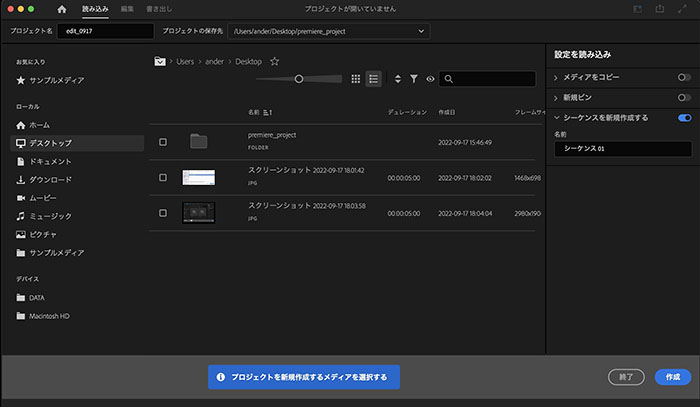
Task: Enable the メディアをコピー toggle
Action: (x=684, y=77)
